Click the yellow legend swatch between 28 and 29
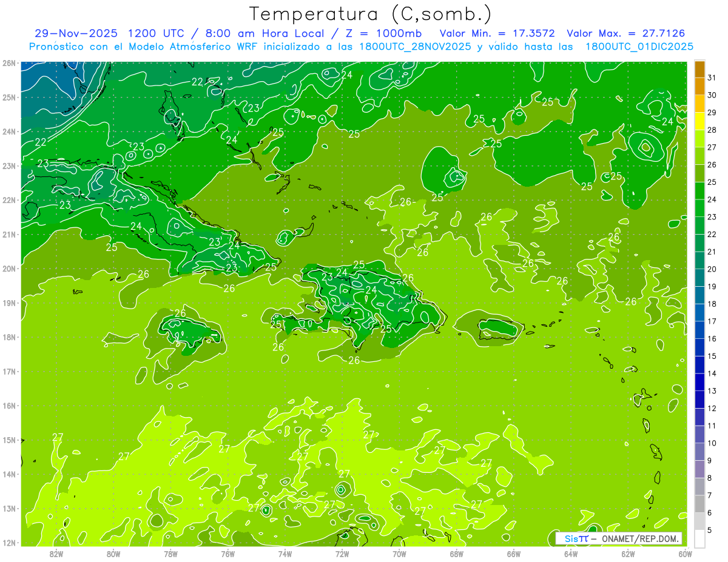728x562 pixels. click(x=699, y=121)
